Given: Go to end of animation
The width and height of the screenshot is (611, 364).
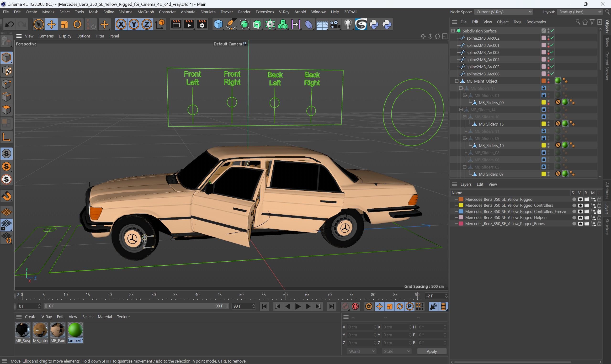Looking at the screenshot, I should [x=332, y=306].
